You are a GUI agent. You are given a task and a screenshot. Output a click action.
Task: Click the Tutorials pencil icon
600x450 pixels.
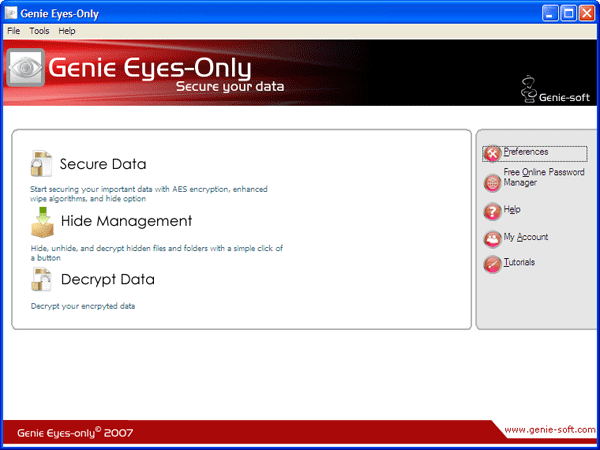(492, 264)
